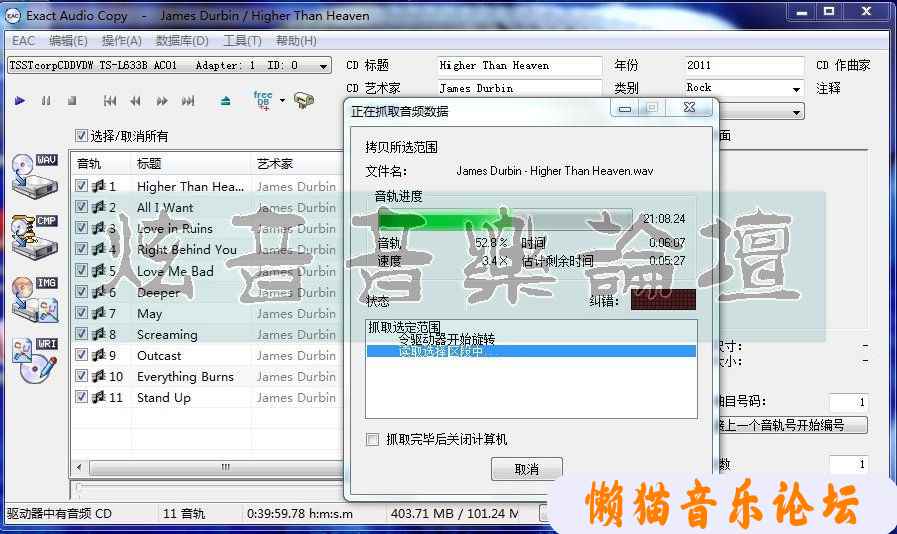The width and height of the screenshot is (897, 534).
Task: Uncheck track 4 Right Behind You checkbox
Action: pyautogui.click(x=81, y=249)
